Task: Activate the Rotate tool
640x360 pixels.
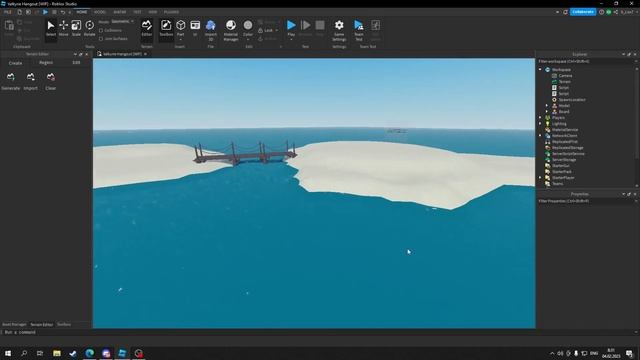Action: (x=89, y=29)
